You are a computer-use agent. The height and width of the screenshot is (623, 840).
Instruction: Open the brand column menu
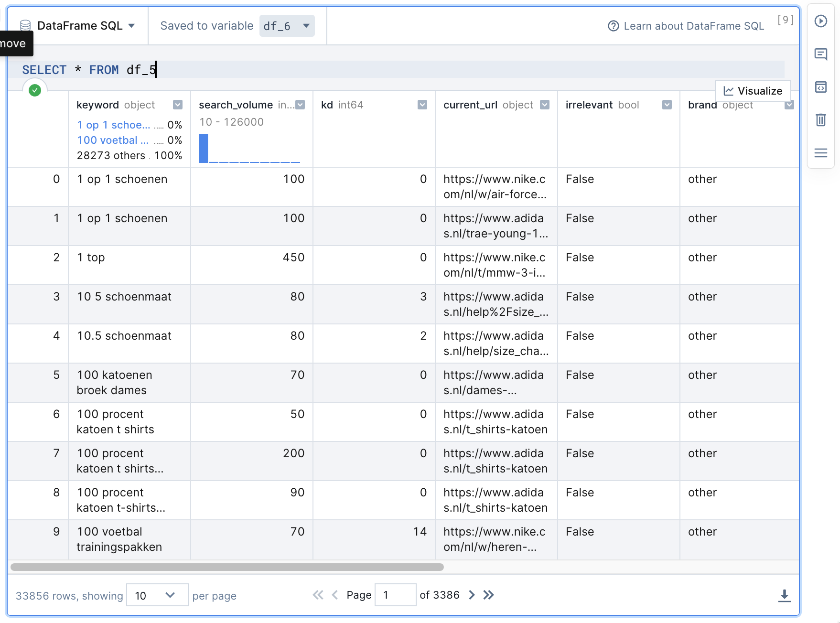[789, 105]
